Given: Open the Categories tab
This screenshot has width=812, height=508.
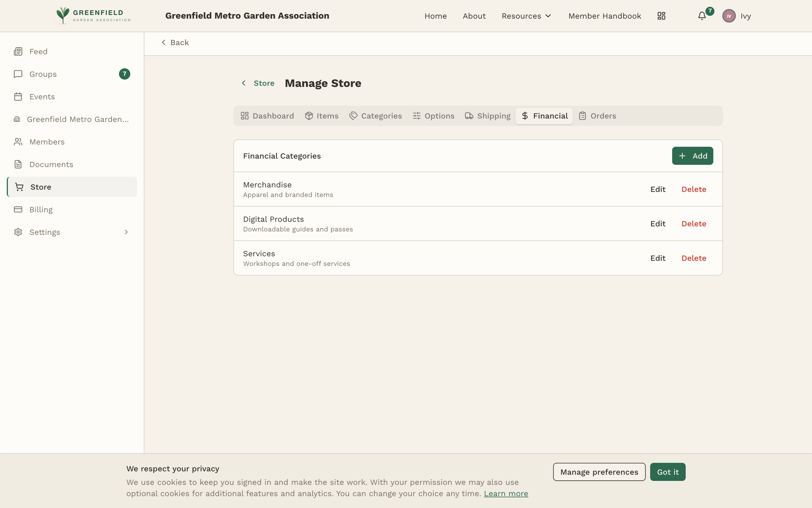Looking at the screenshot, I should point(376,116).
